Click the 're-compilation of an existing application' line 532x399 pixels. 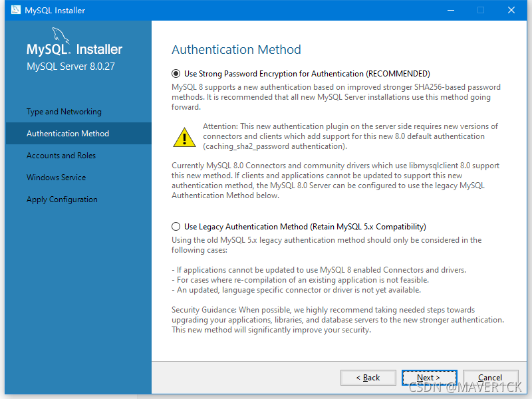click(x=301, y=280)
